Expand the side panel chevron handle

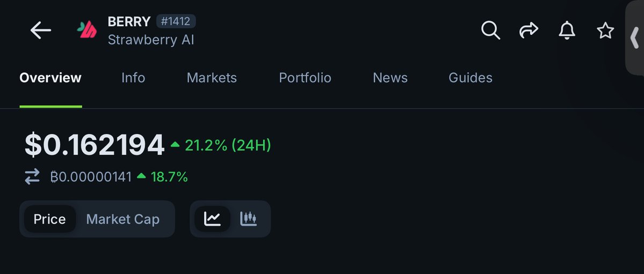tap(635, 38)
